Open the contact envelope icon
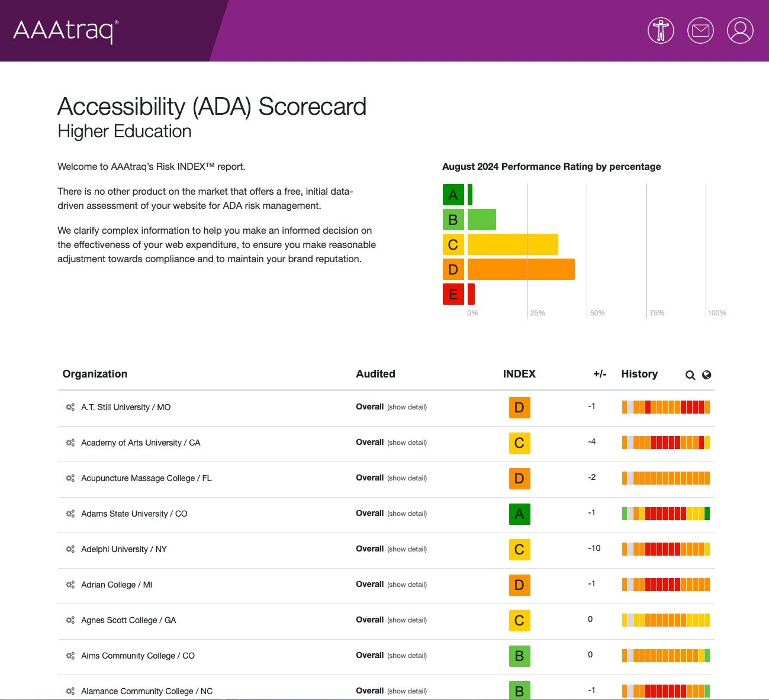The width and height of the screenshot is (769, 700). tap(700, 30)
